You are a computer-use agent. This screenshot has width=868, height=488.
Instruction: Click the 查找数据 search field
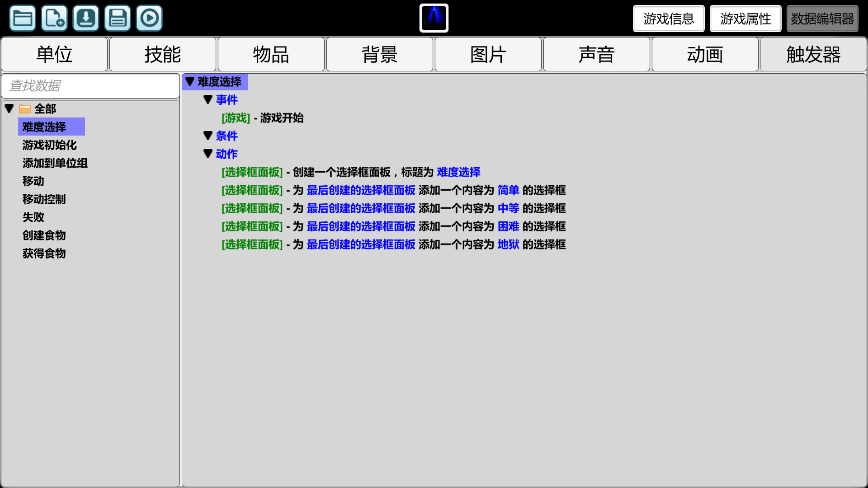click(90, 85)
